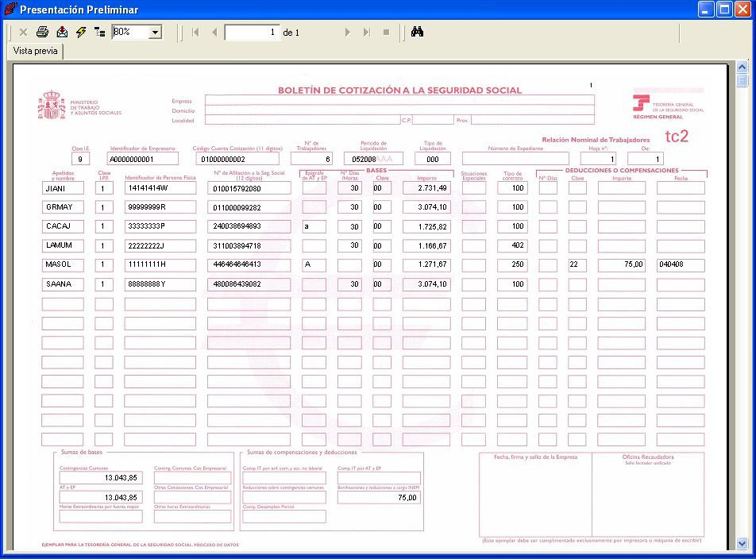
Task: Open the 80% zoom dropdown
Action: [155, 33]
